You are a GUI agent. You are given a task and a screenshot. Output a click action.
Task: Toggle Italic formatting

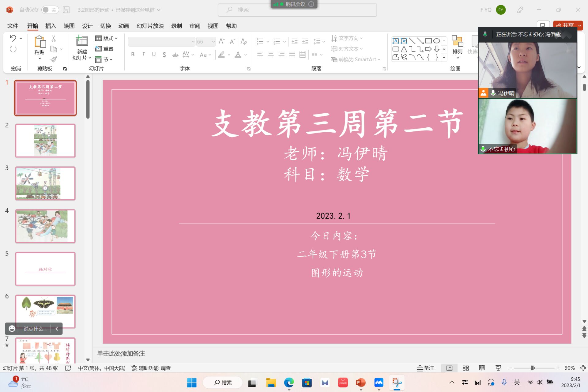(x=143, y=55)
